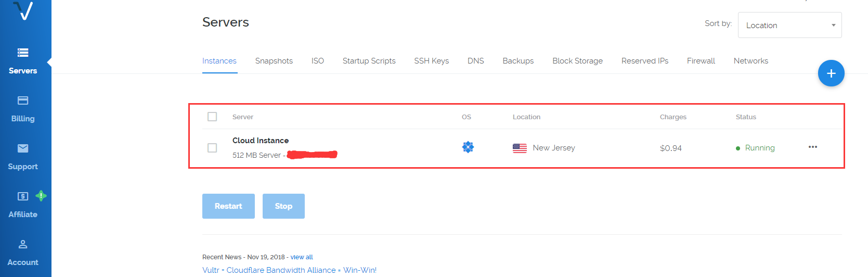Image resolution: width=868 pixels, height=277 pixels.
Task: Open Affiliate section in sidebar
Action: 23,205
